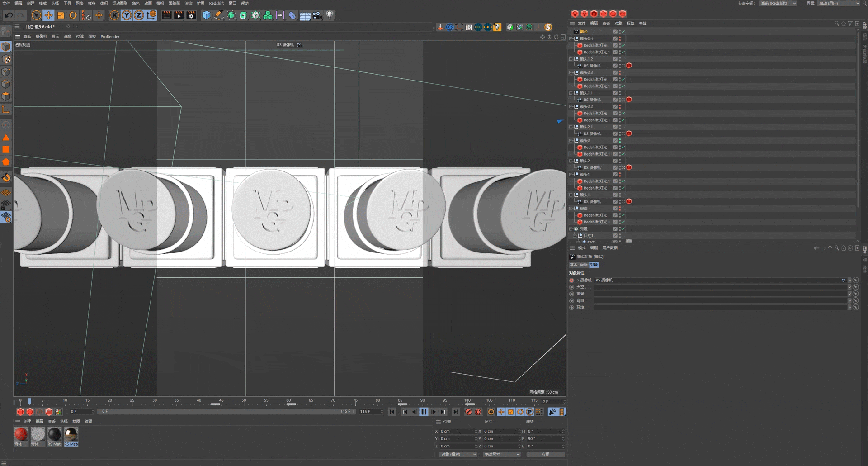Select the 镜头1.1 object in tree
The image size is (868, 466).
click(x=586, y=93)
